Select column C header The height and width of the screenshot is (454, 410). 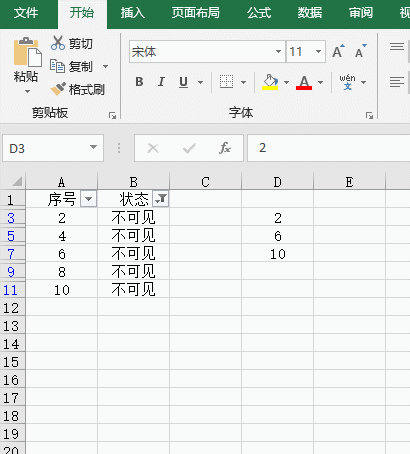[205, 182]
